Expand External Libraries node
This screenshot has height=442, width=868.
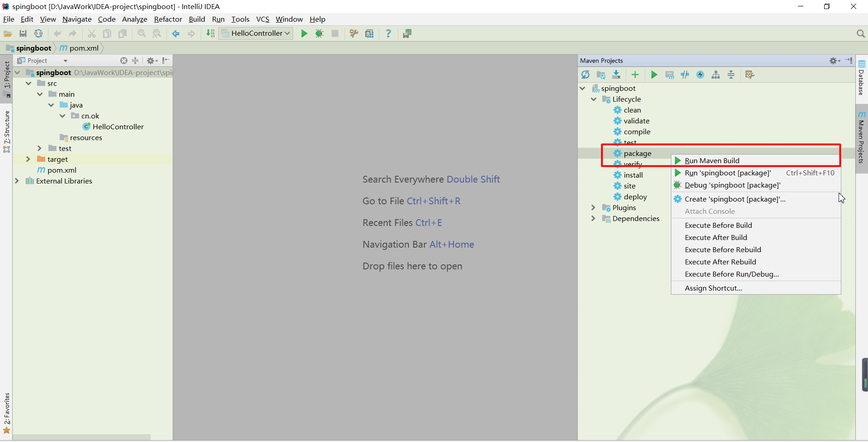17,181
